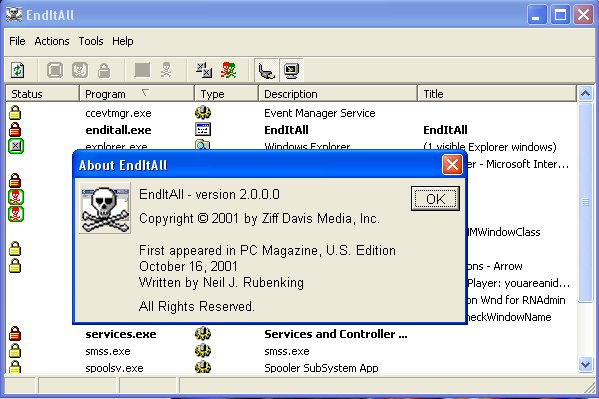Click the window resize grip in status bar

point(589,388)
